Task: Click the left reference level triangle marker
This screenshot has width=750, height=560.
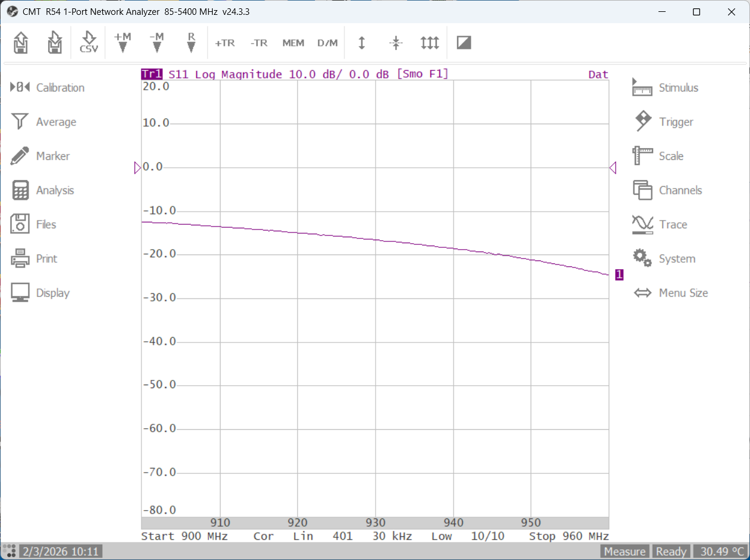Action: click(x=138, y=168)
